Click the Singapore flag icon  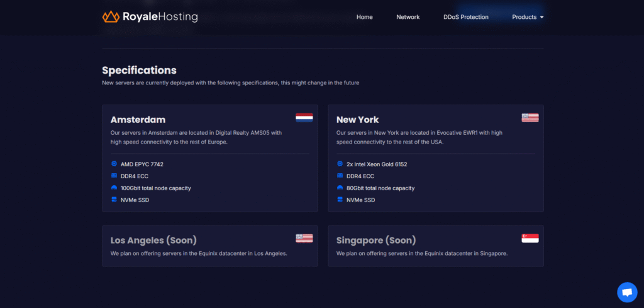click(530, 238)
